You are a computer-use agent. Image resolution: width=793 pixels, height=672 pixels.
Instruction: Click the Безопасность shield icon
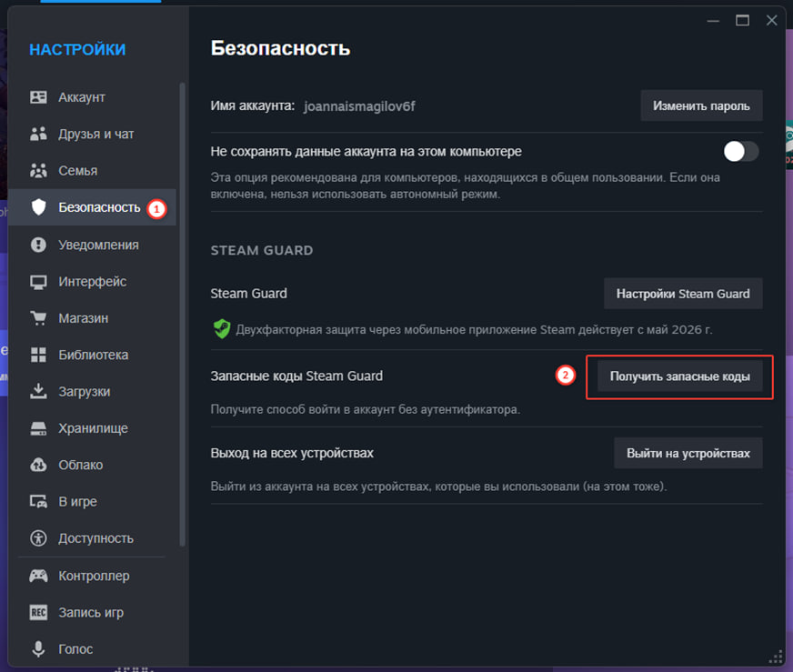pyautogui.click(x=38, y=207)
